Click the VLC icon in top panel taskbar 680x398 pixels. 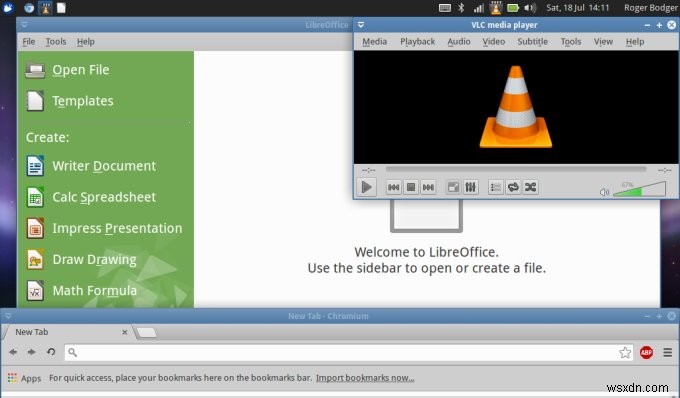46,8
